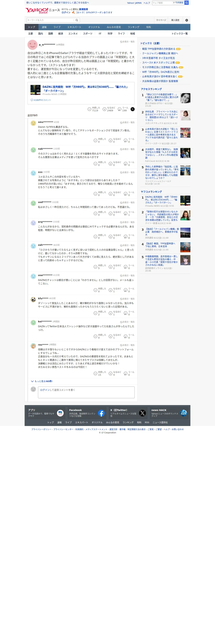This screenshot has height=644, width=215.
Task: Click the キーワードを入力 search field
Action: 50,20
